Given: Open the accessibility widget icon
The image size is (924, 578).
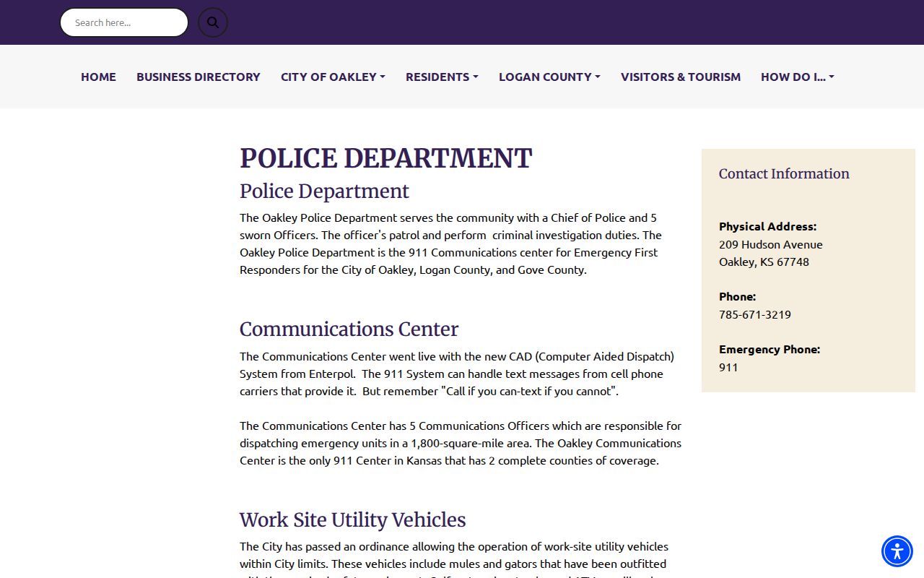Looking at the screenshot, I should click(897, 551).
